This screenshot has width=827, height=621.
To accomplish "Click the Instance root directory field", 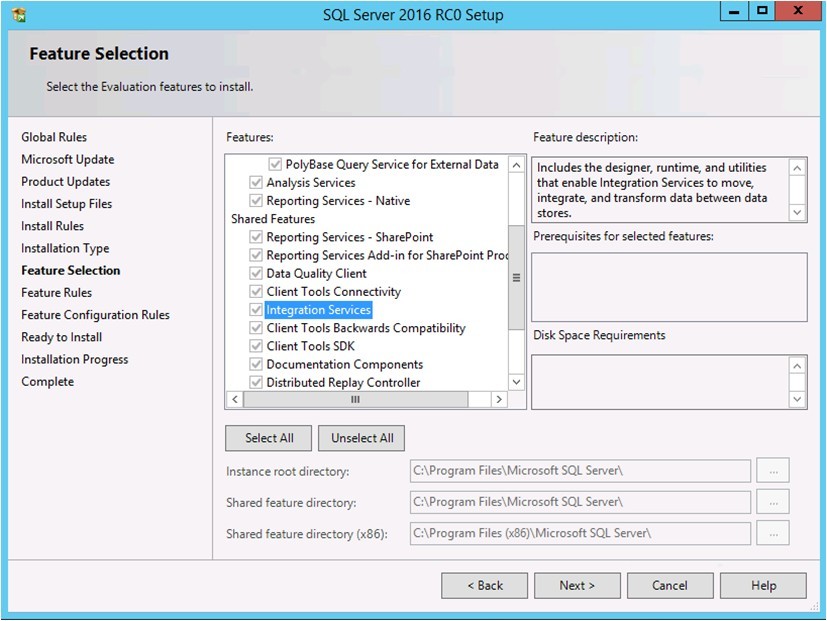I will [580, 471].
